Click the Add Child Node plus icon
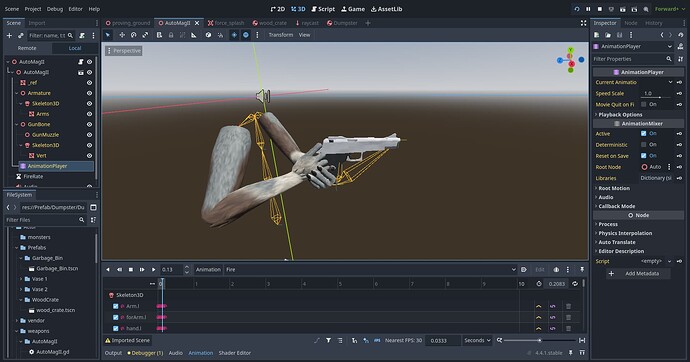This screenshot has height=362, width=690. tap(9, 35)
